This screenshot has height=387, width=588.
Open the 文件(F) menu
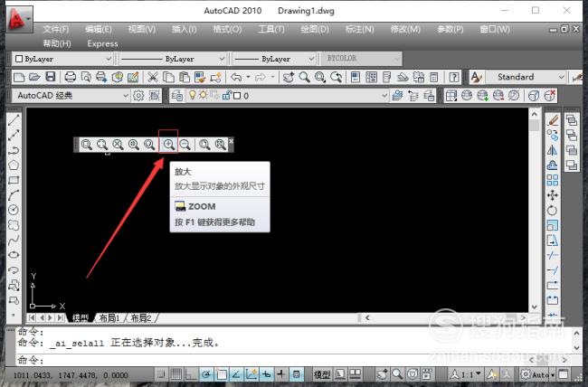[x=56, y=29]
